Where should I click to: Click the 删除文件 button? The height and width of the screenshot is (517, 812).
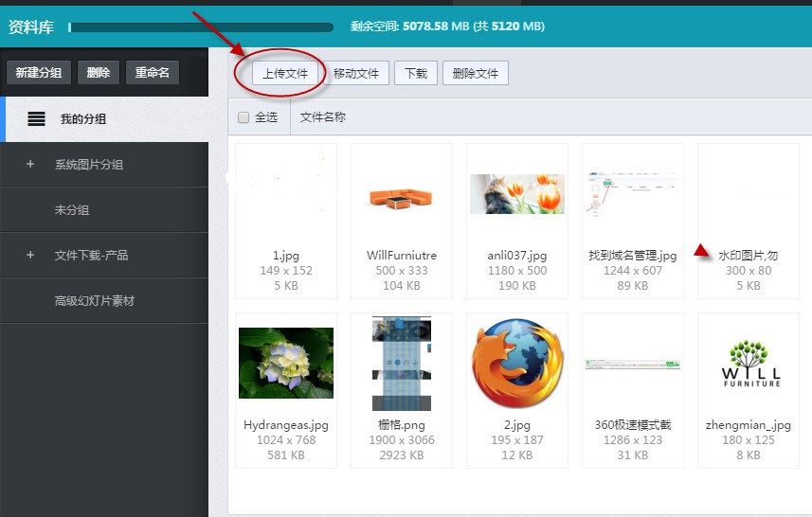(476, 74)
